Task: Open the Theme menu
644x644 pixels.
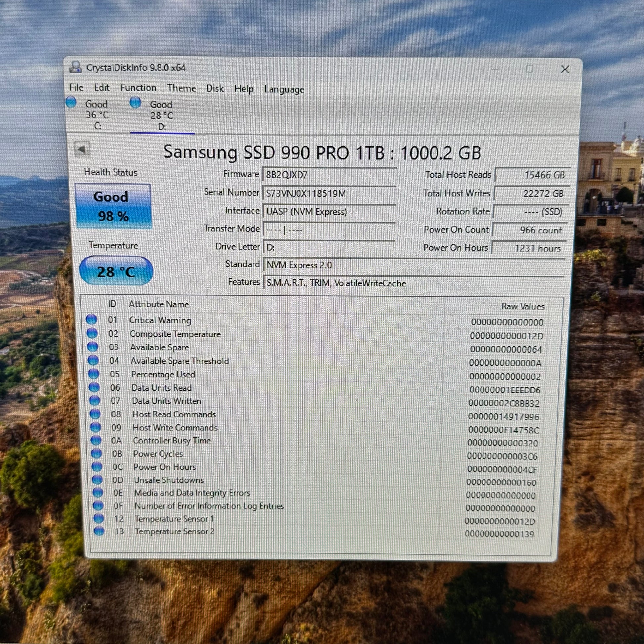Action: point(181,88)
